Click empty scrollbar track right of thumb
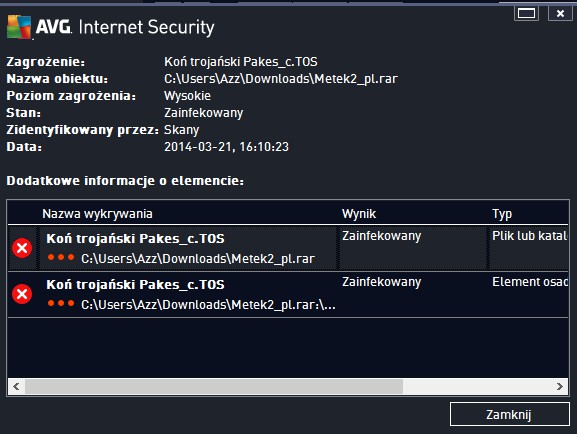This screenshot has width=577, height=434. click(x=477, y=387)
